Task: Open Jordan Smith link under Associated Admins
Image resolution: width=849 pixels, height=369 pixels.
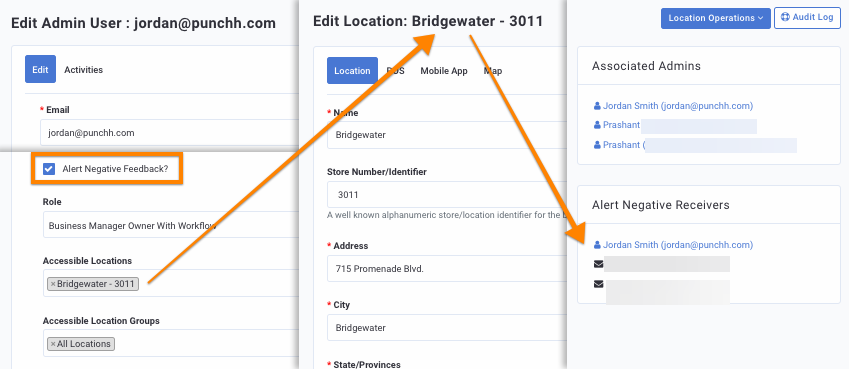Action: tap(678, 106)
